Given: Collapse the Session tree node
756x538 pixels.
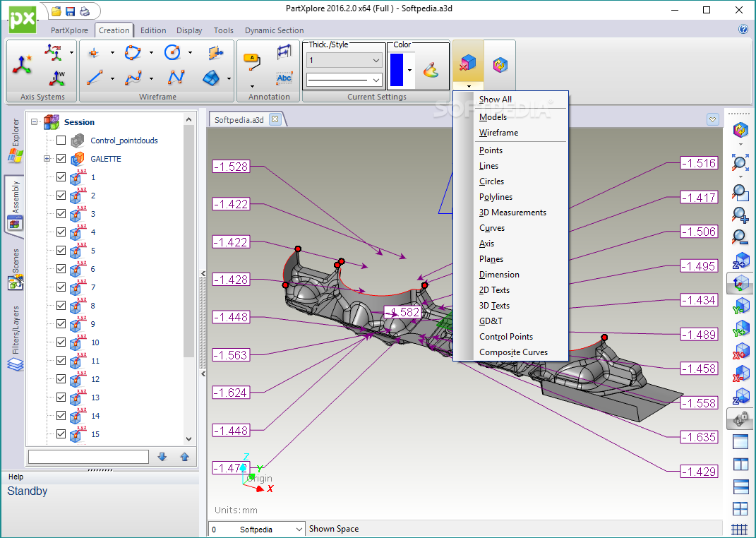Looking at the screenshot, I should (34, 122).
